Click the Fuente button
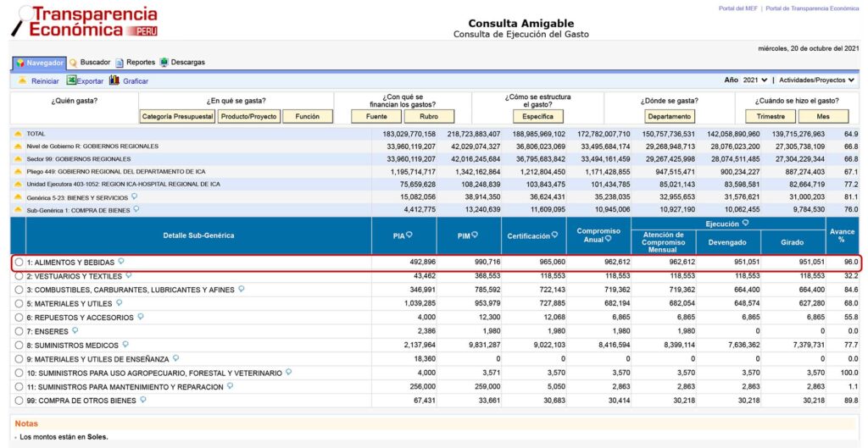868x448 pixels. [376, 117]
